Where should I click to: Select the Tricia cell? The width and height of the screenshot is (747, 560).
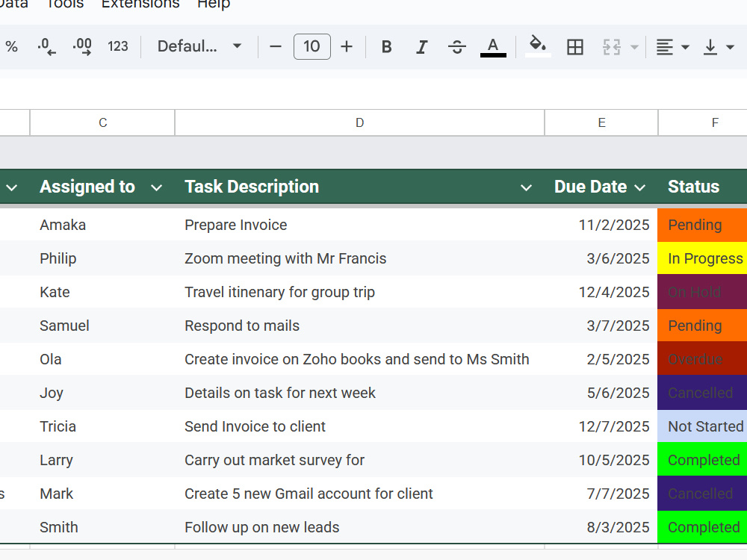click(x=102, y=426)
